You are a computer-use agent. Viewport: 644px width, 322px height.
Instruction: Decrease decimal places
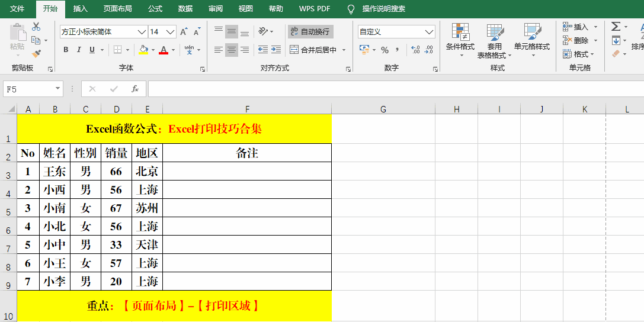point(429,50)
